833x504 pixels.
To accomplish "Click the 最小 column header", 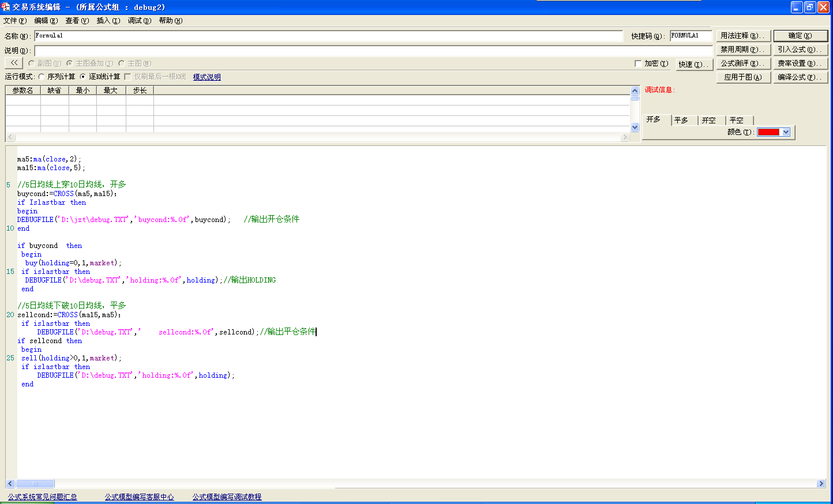I will click(x=83, y=91).
